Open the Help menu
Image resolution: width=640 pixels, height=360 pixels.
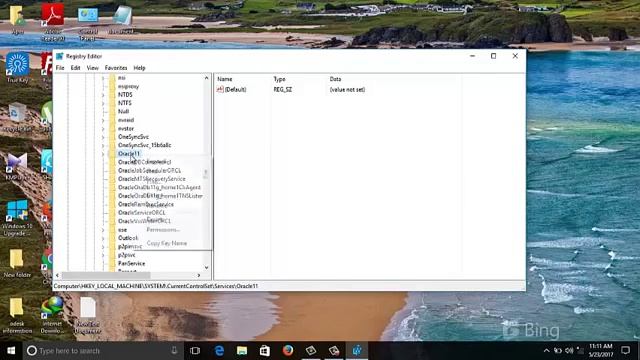pyautogui.click(x=139, y=68)
